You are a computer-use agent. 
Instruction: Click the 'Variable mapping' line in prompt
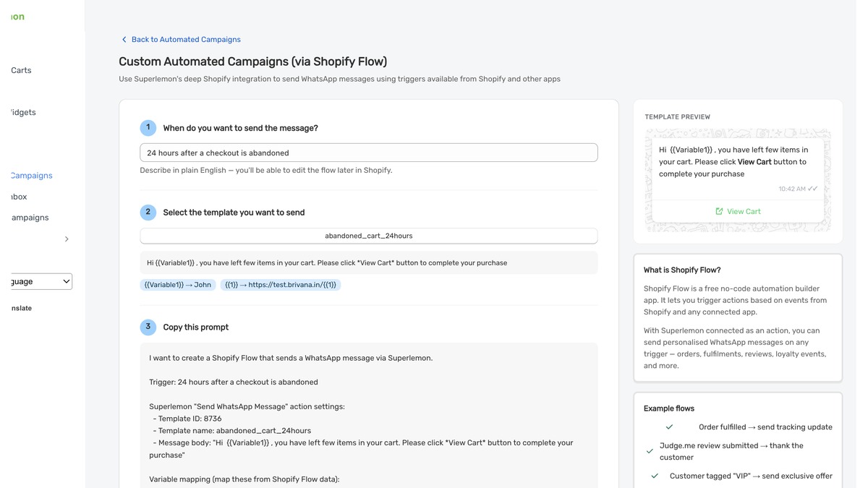tap(244, 479)
